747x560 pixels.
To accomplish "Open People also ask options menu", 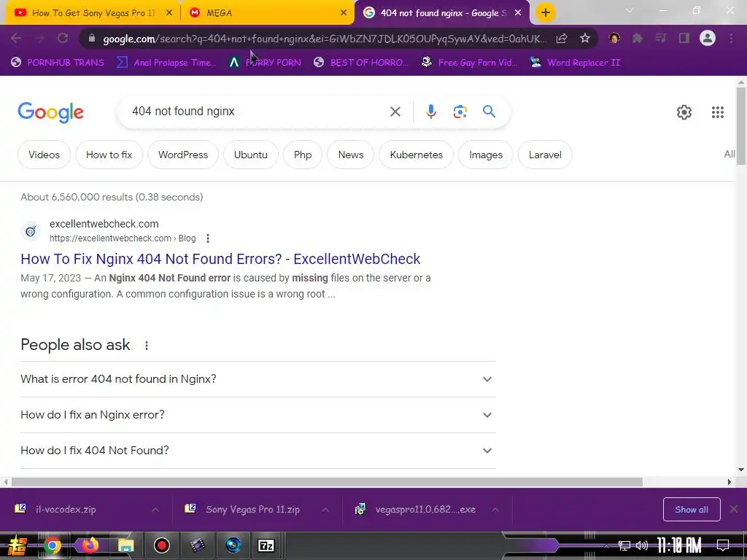I will tap(147, 346).
